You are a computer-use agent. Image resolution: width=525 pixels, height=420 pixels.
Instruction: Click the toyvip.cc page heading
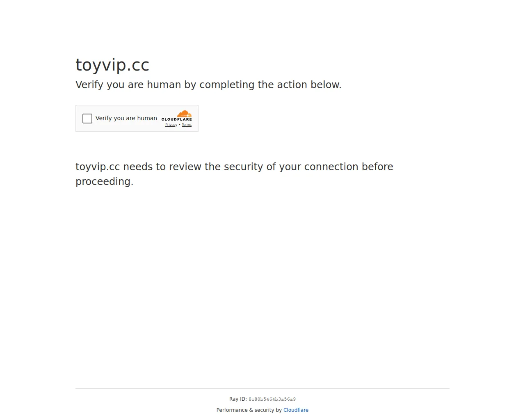point(112,65)
